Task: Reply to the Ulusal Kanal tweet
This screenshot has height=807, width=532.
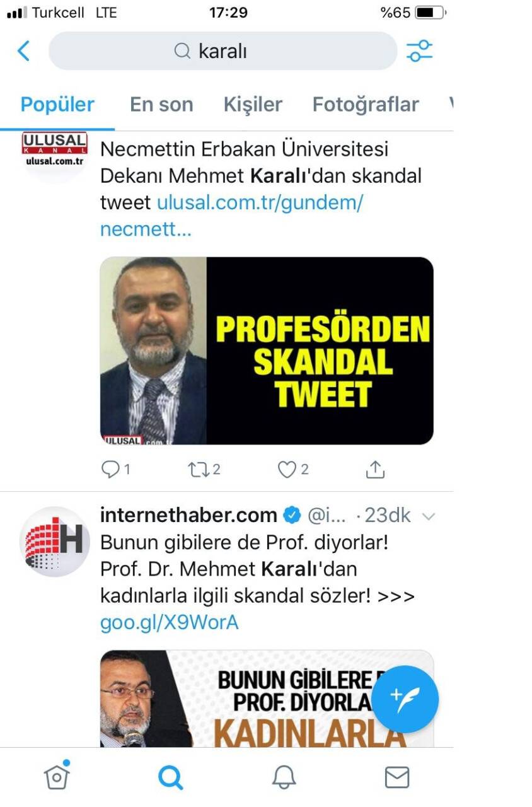Action: pyautogui.click(x=115, y=470)
